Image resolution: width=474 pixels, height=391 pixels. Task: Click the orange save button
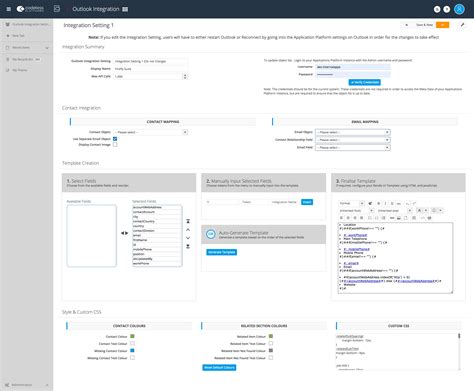[x=442, y=25]
